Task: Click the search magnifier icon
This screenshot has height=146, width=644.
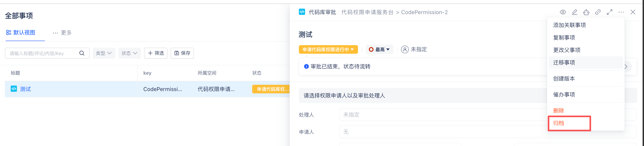Action: click(x=82, y=53)
